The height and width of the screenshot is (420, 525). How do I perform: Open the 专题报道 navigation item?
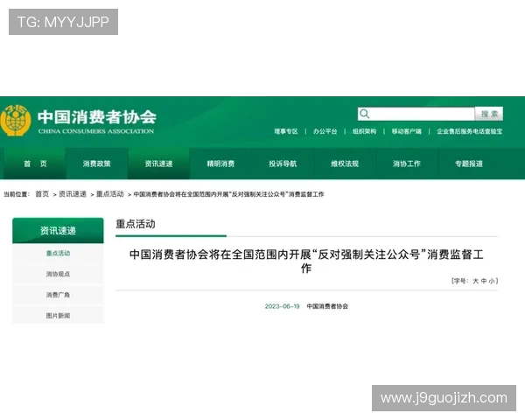[469, 164]
